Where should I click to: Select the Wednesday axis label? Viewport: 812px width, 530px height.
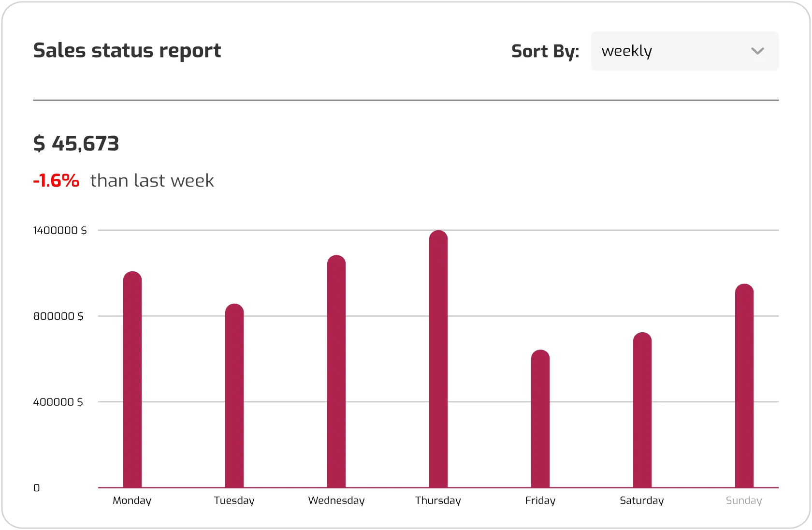point(336,501)
